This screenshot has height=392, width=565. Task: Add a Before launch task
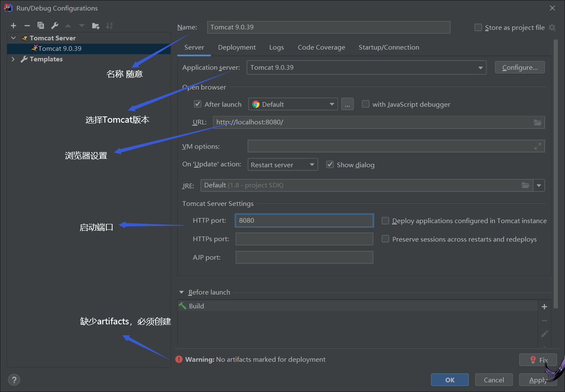point(544,307)
